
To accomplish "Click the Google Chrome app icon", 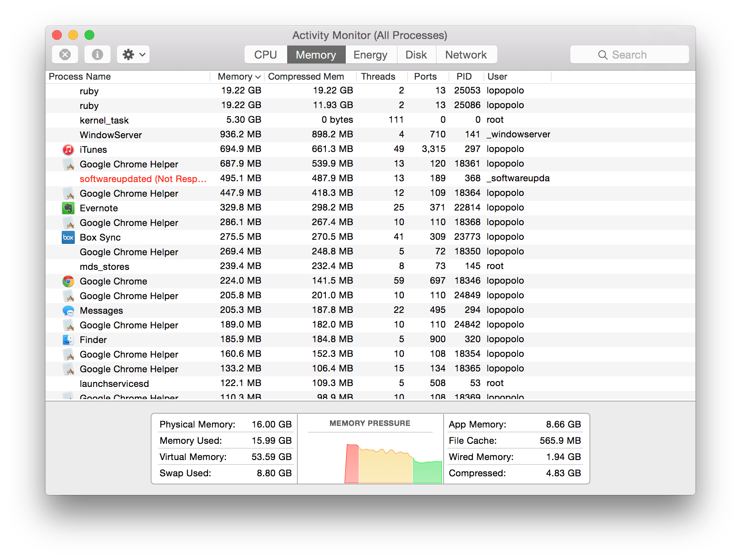I will (x=68, y=281).
